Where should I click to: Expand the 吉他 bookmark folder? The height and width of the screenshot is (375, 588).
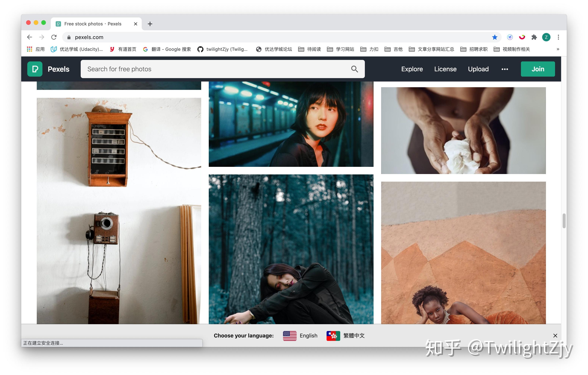click(393, 49)
